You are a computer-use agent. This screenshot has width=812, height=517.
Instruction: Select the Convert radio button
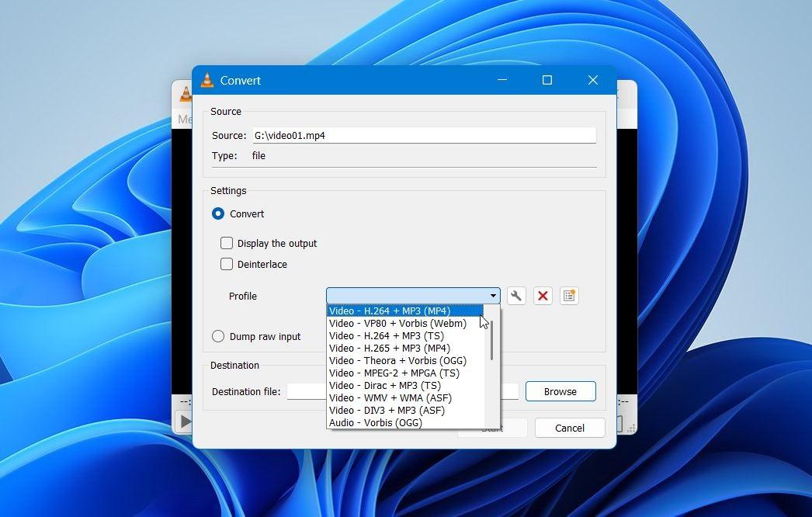click(x=218, y=213)
